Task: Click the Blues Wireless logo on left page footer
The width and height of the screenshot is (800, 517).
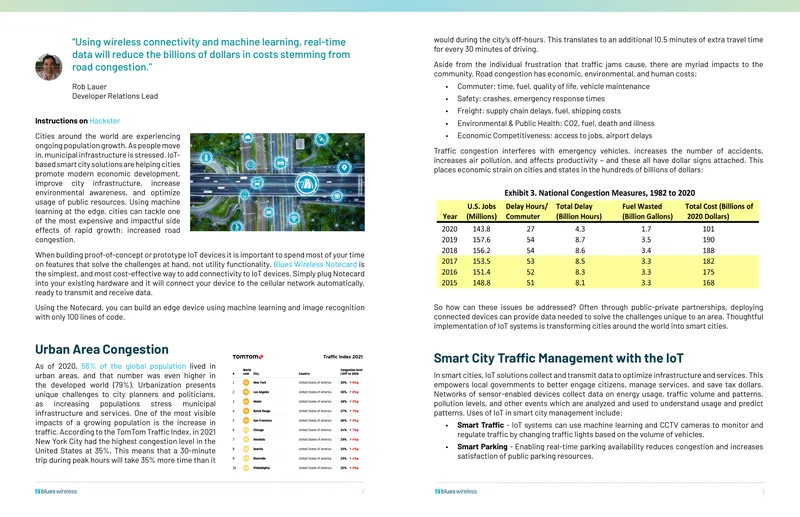Action: (x=56, y=491)
